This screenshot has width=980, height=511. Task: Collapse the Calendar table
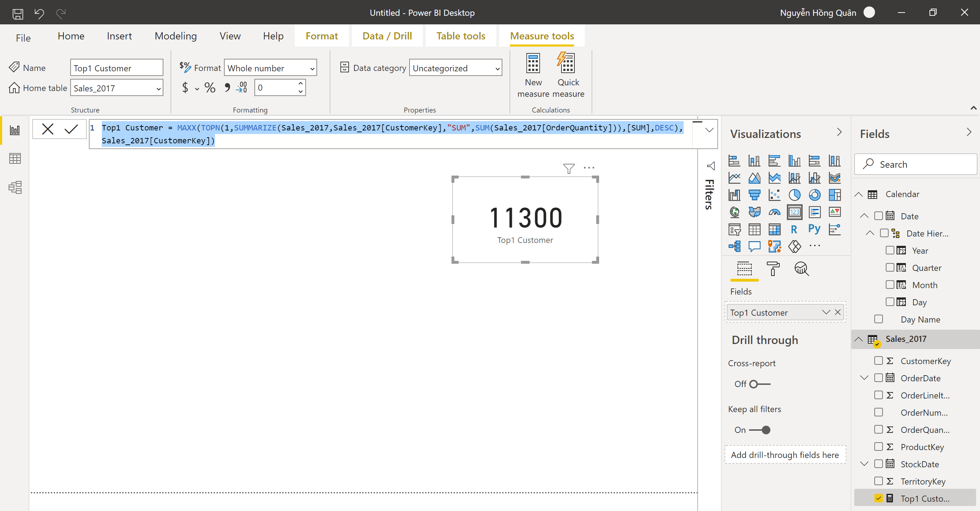(859, 195)
